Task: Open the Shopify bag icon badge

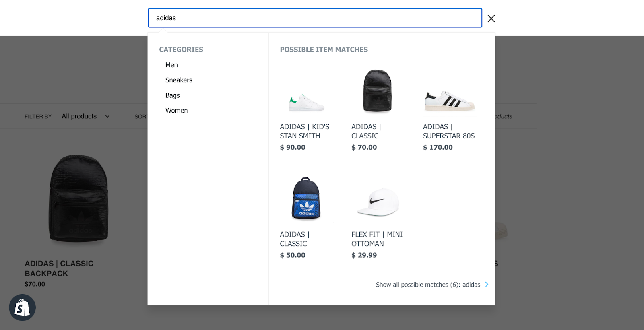Action: tap(23, 308)
